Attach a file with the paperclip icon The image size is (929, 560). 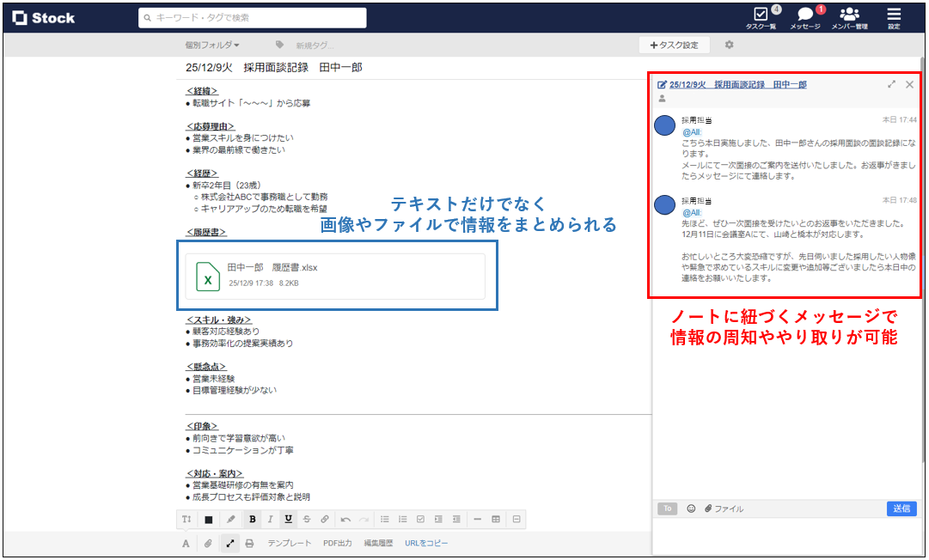207,542
